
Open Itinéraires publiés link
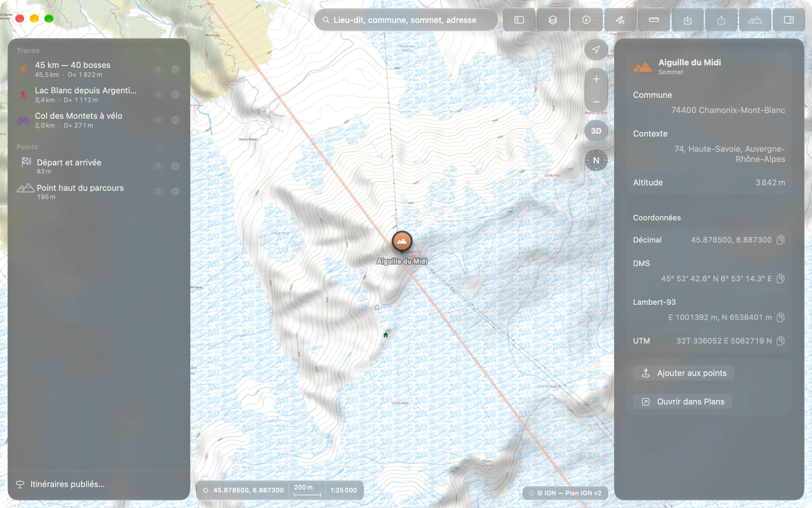(x=60, y=484)
